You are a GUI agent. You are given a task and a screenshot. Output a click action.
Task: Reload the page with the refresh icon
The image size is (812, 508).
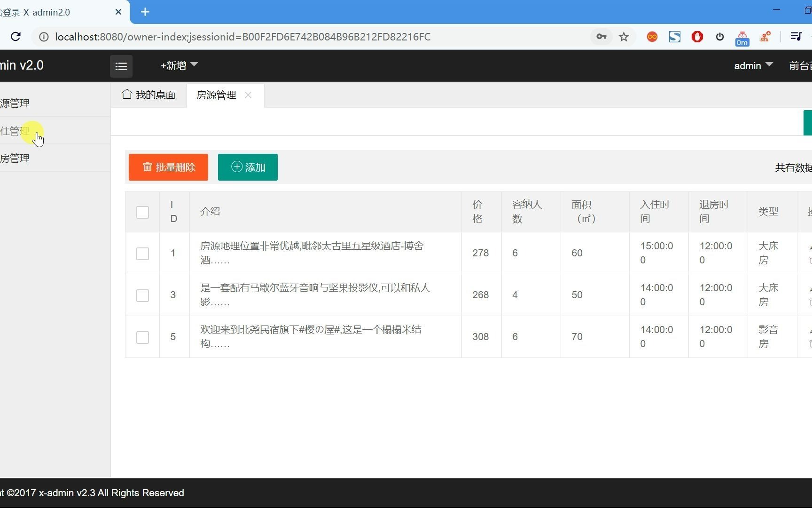click(16, 37)
